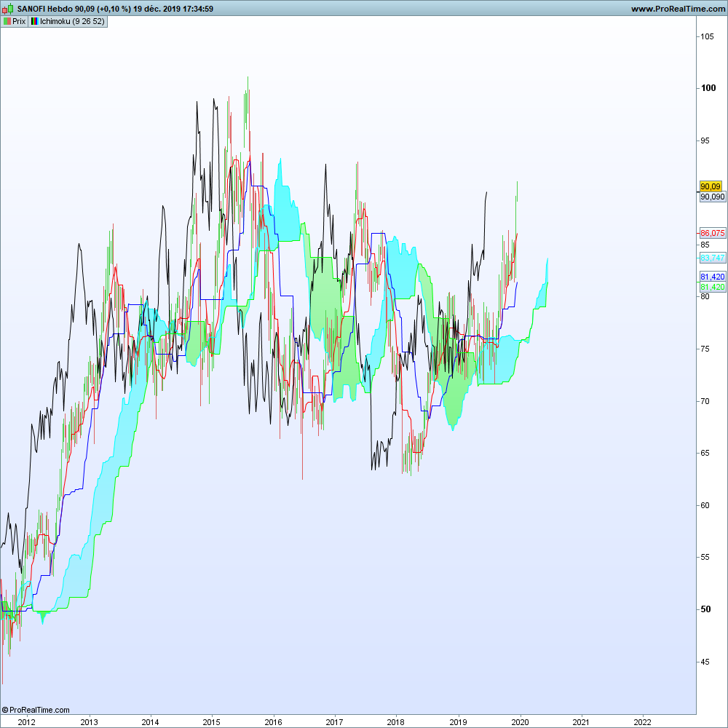Viewport: 728px width, 728px height.
Task: Click the 75 price axis label
Action: click(705, 349)
